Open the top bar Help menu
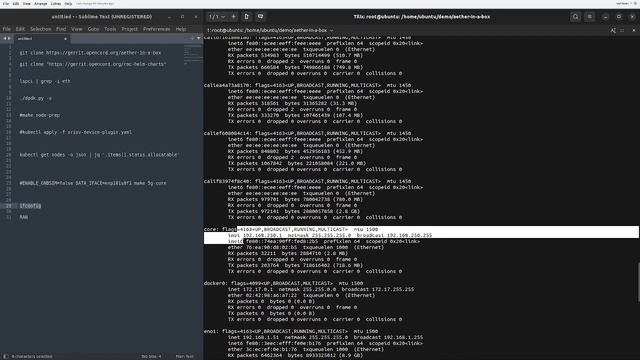 click(x=68, y=4)
